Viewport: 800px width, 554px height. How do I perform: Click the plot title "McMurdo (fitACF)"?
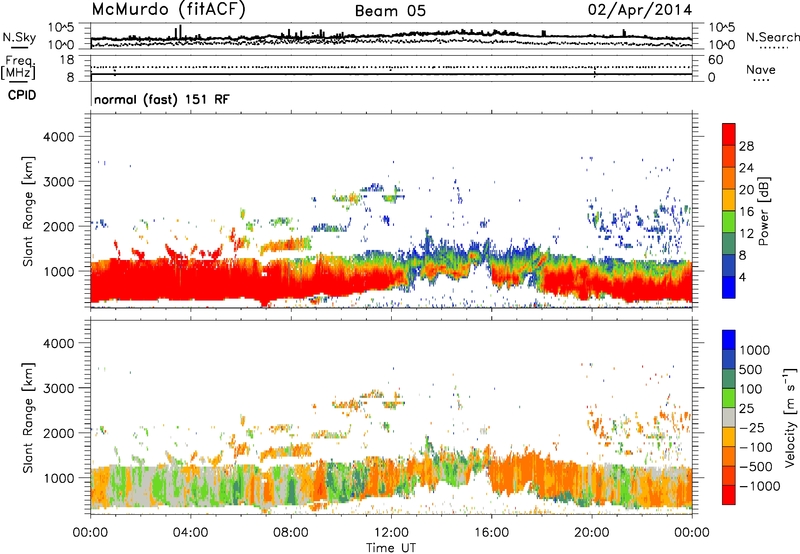[168, 10]
